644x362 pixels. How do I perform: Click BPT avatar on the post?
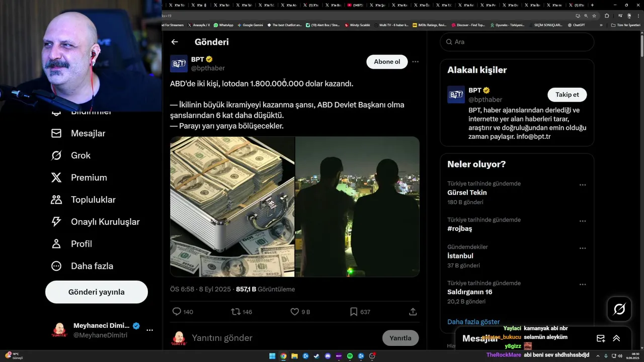[179, 63]
